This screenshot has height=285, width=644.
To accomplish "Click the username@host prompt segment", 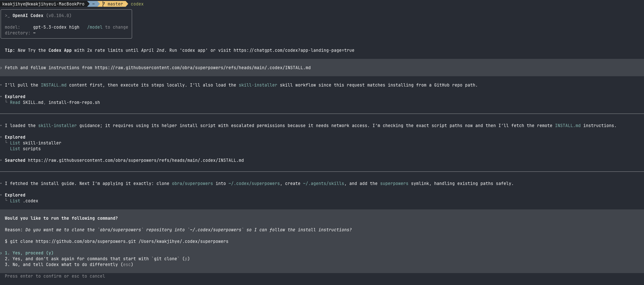I will click(x=43, y=4).
